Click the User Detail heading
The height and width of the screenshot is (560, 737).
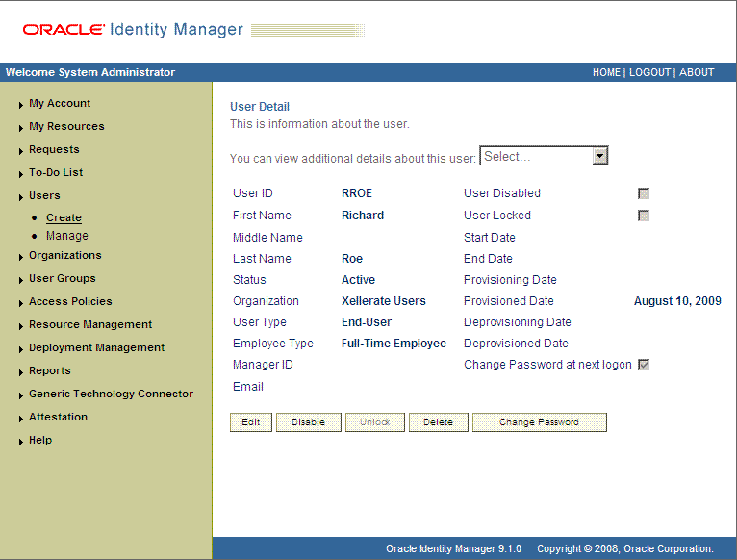(x=260, y=107)
